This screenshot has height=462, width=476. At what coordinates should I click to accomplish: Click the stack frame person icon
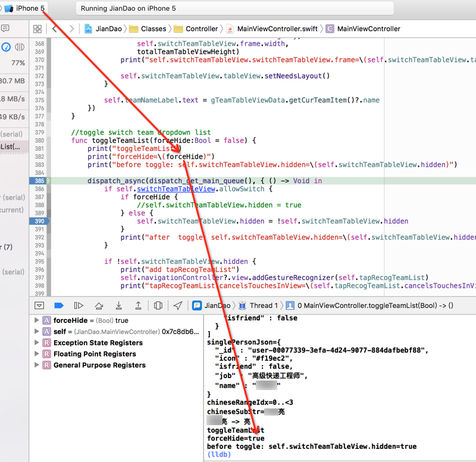point(290,306)
